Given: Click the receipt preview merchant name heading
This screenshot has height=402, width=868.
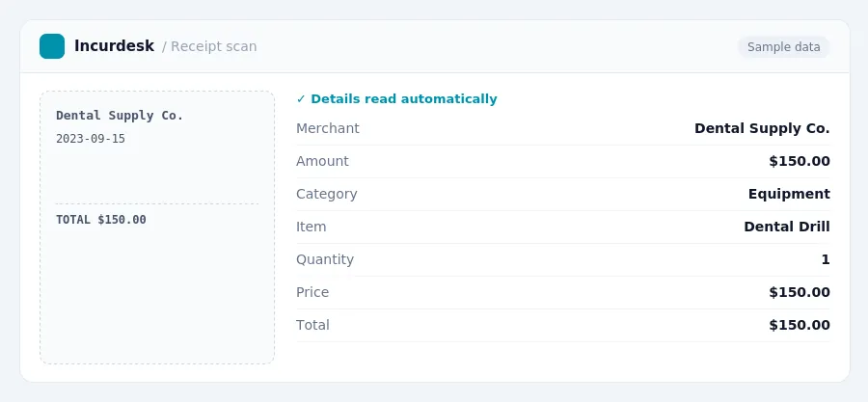Looking at the screenshot, I should pyautogui.click(x=120, y=116).
